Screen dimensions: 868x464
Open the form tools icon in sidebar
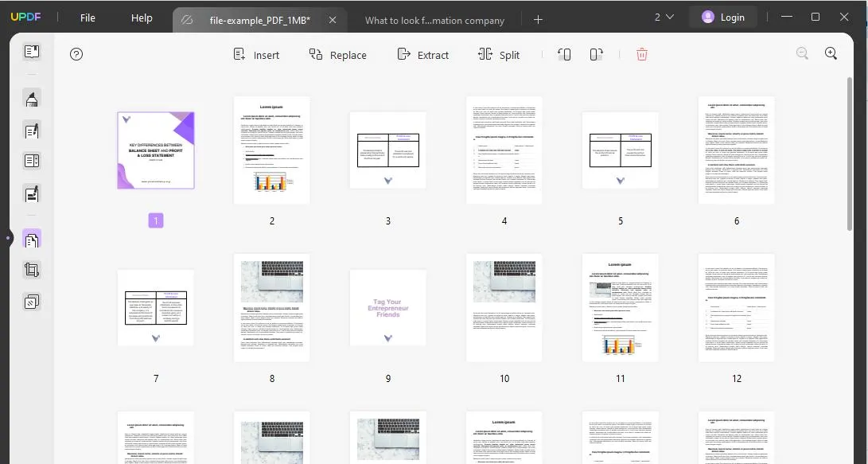coord(32,161)
